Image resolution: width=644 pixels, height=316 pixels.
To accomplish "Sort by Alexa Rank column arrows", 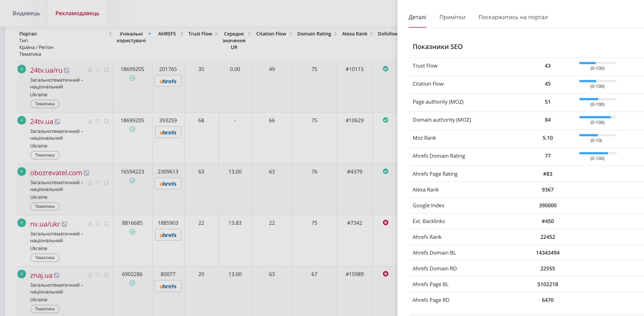I will point(372,34).
